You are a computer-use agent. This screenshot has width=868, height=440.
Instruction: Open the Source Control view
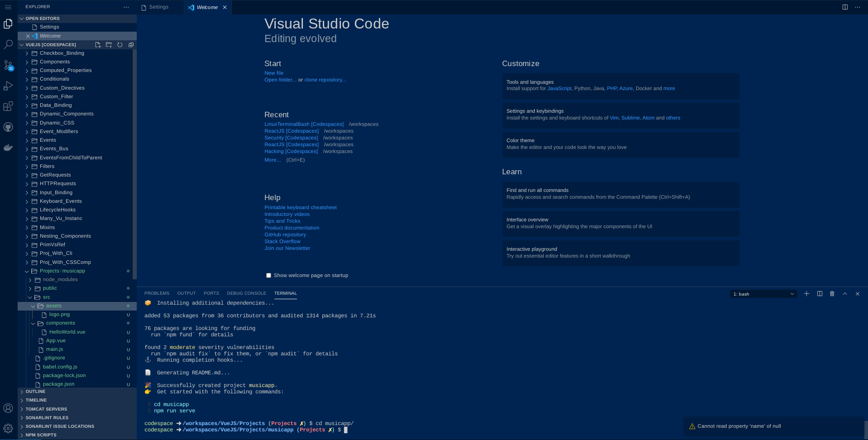[x=8, y=65]
